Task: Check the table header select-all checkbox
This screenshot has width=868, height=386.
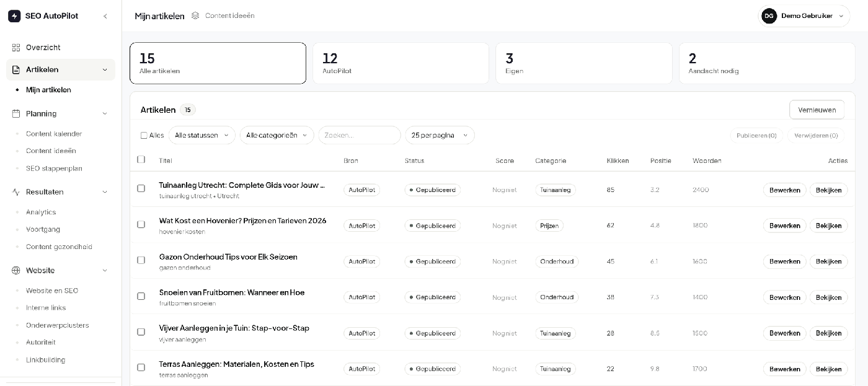Action: point(141,160)
